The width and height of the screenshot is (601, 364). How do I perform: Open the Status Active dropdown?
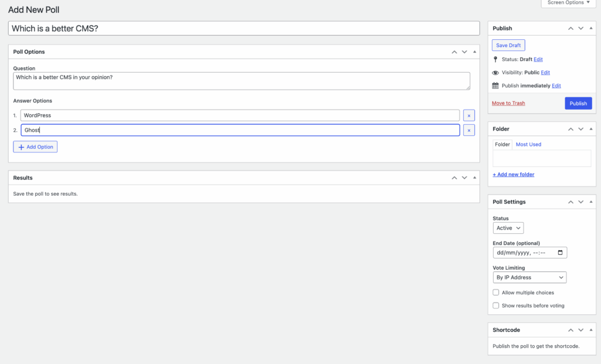[508, 228]
